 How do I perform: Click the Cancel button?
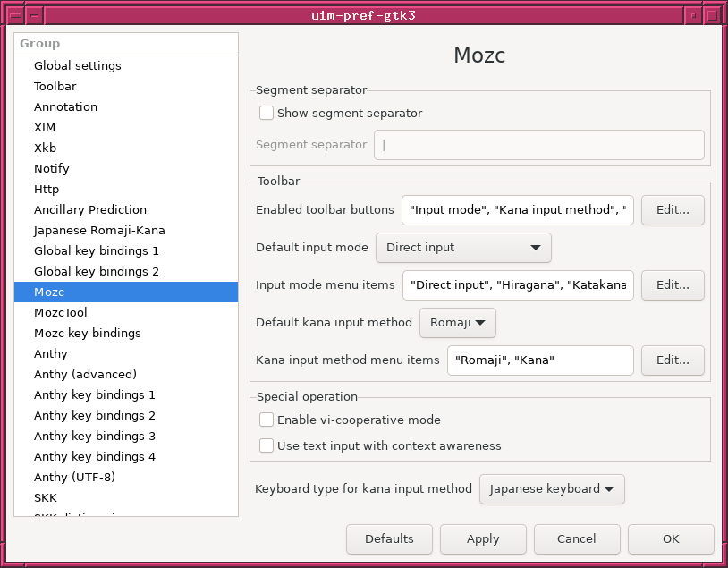coord(576,538)
